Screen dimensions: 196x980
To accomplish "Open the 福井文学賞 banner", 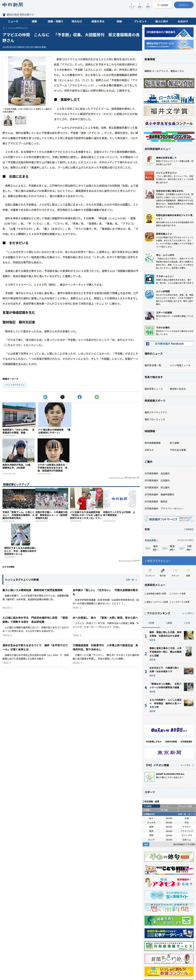I will 169,111.
